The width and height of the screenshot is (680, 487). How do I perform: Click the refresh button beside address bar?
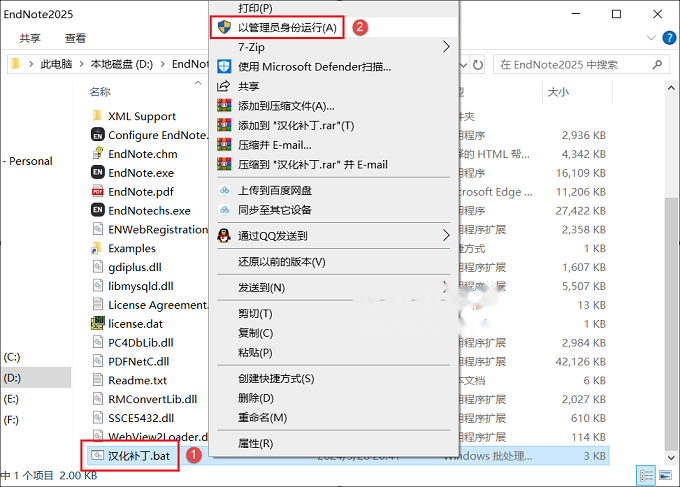(x=478, y=65)
